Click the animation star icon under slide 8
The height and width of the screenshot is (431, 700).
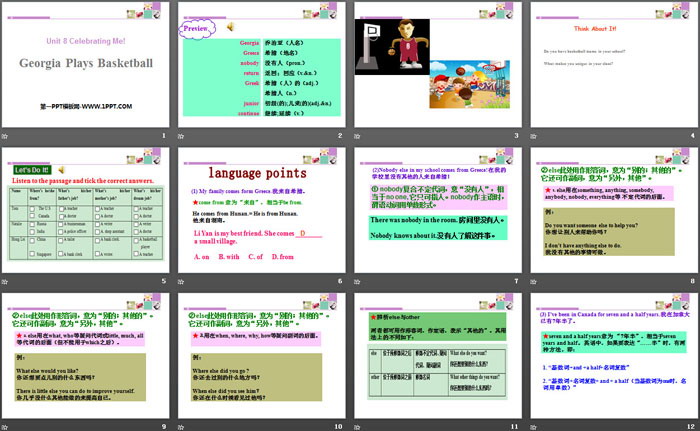(533, 281)
